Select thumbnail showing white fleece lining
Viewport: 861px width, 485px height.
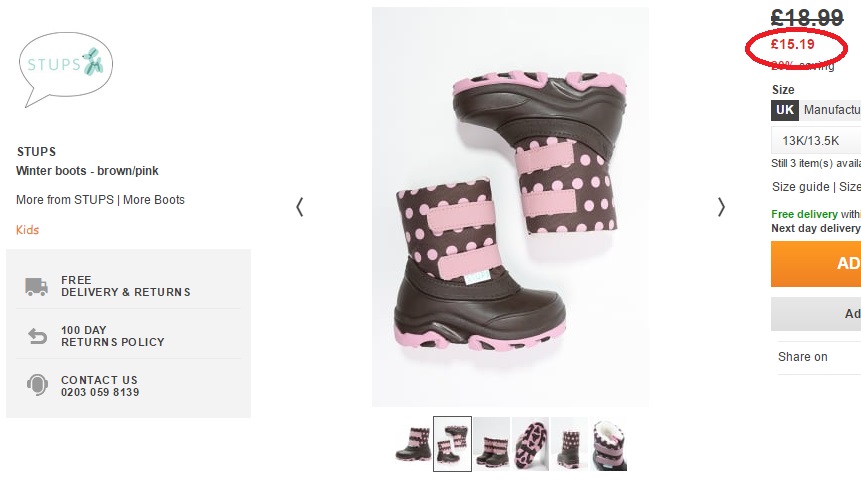(x=609, y=444)
